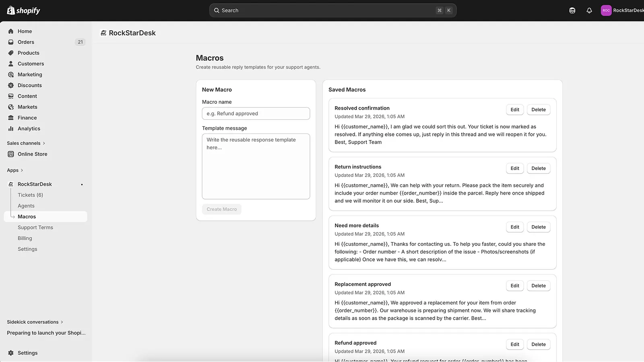Click the Macros page heading
This screenshot has width=644, height=362.
210,58
